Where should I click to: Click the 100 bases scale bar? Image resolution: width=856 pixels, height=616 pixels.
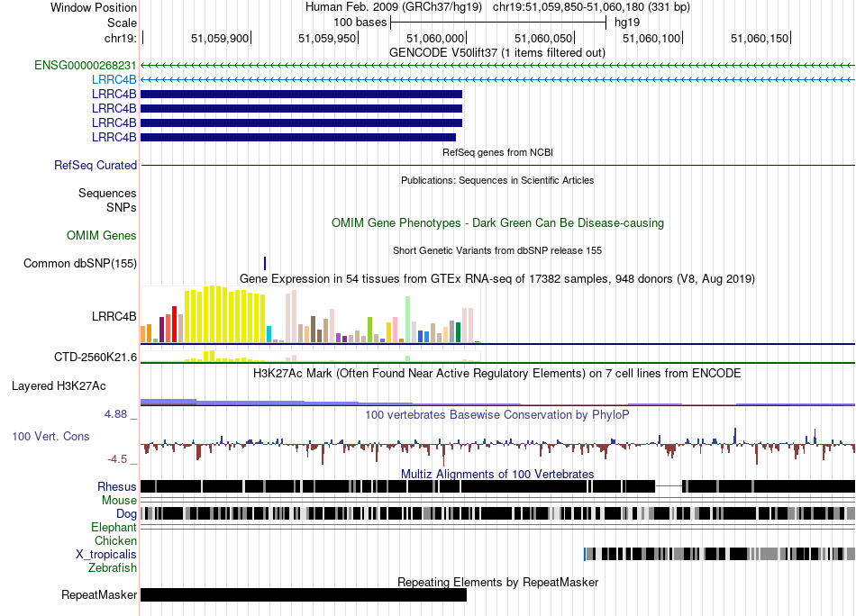[x=498, y=23]
